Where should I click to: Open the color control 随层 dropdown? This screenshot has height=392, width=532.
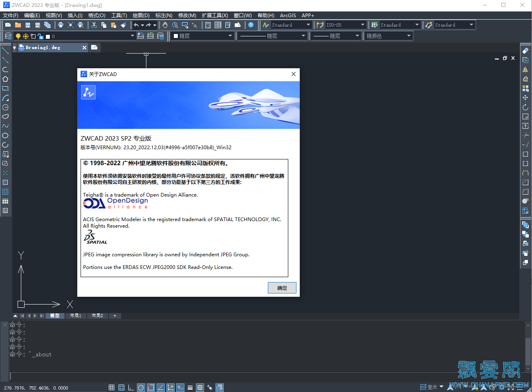point(202,36)
